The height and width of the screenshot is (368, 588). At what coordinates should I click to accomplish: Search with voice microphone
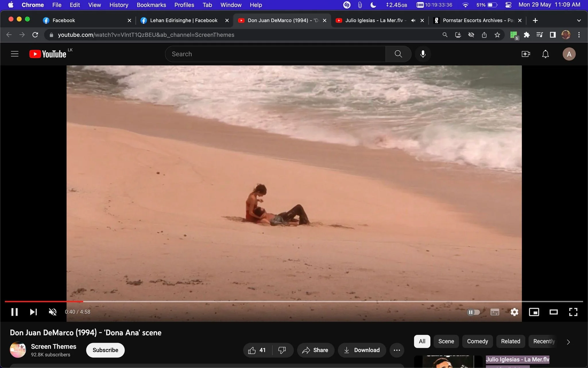(423, 54)
